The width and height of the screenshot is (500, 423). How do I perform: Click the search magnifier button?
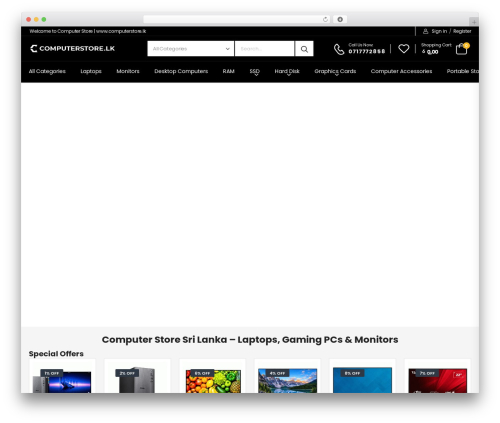[x=304, y=49]
